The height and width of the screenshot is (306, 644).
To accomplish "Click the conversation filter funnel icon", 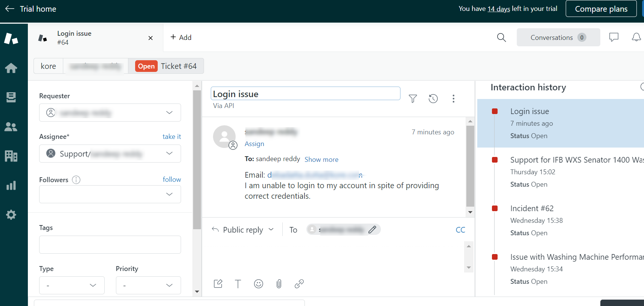I will (x=413, y=99).
